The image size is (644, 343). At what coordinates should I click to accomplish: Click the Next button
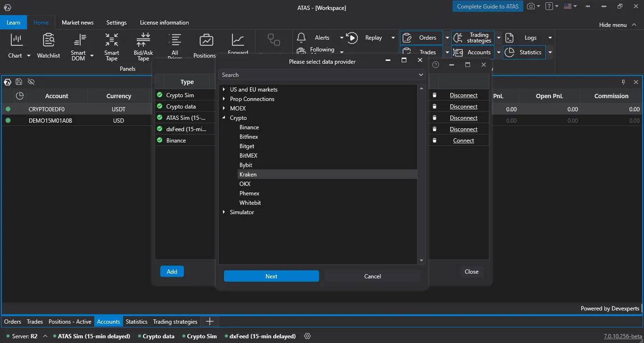271,276
